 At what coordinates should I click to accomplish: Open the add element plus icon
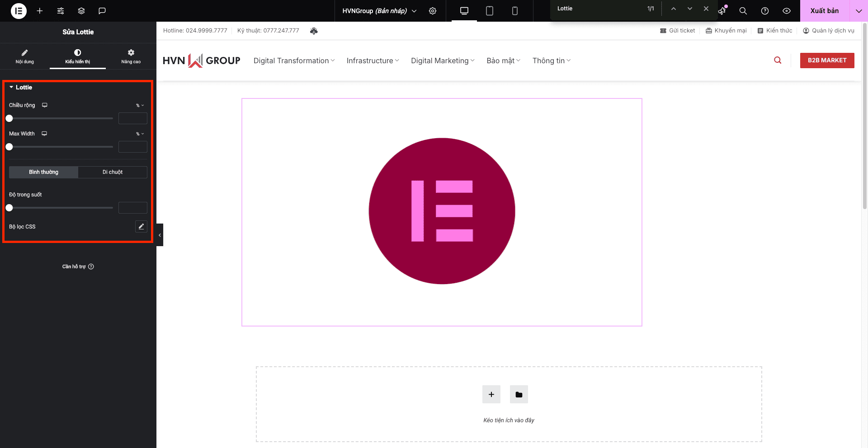tap(40, 11)
